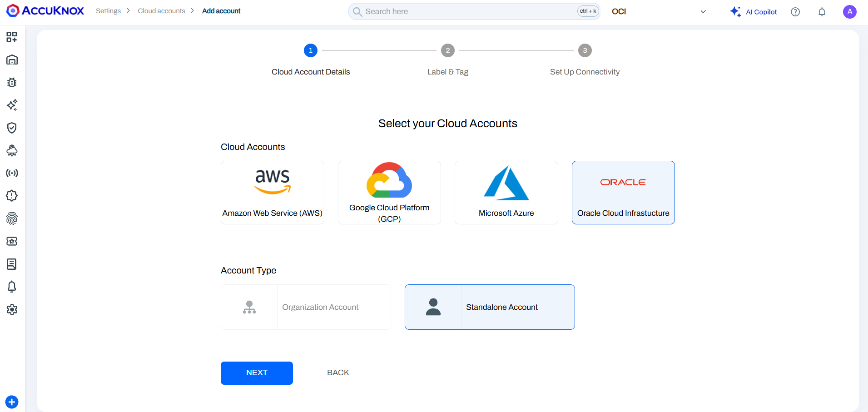
Task: Select the Amazon Web Service (AWS) card
Action: 272,192
